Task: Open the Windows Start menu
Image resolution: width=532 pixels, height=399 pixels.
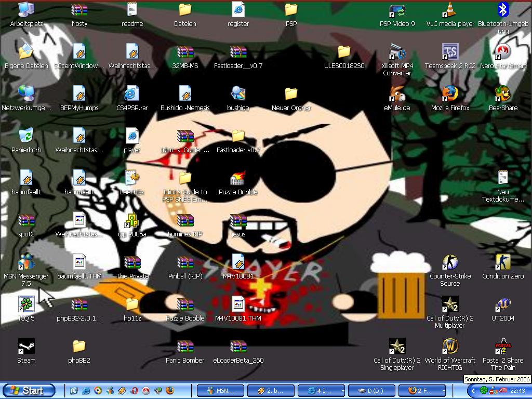Action: 29,391
